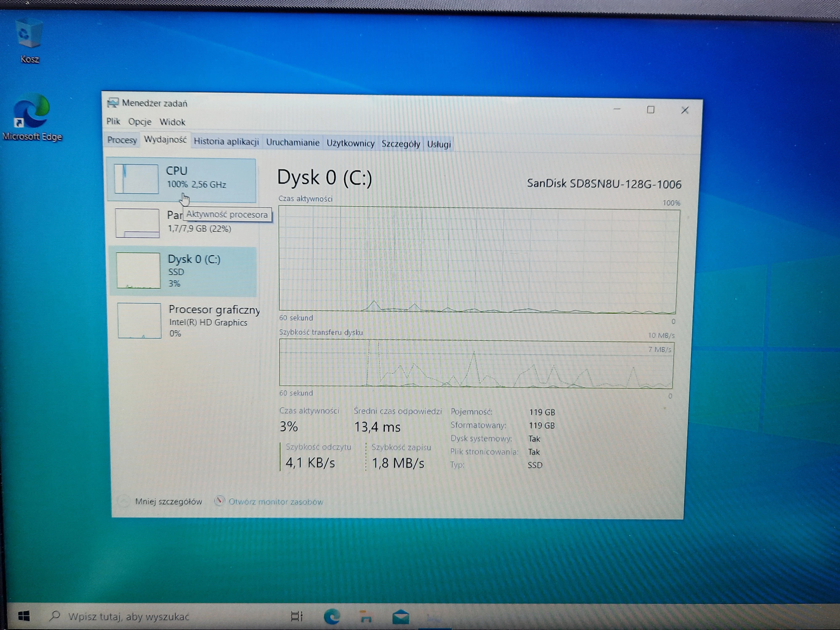
Task: Switch to the Procesy tab
Action: 122,140
